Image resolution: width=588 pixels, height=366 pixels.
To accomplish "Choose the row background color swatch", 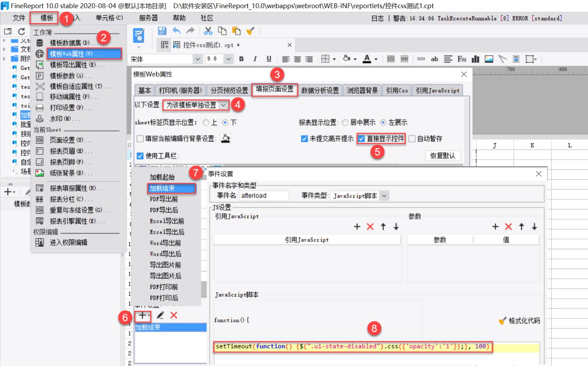I will (x=226, y=139).
